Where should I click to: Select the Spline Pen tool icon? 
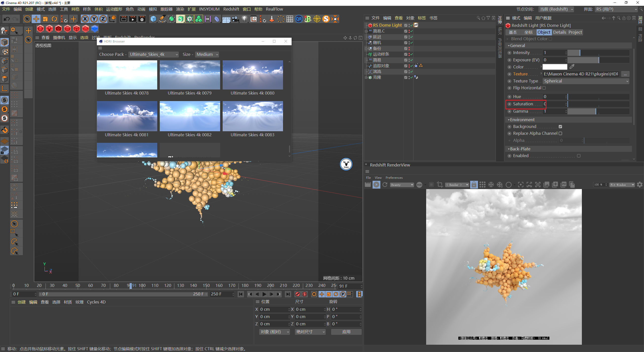point(163,19)
